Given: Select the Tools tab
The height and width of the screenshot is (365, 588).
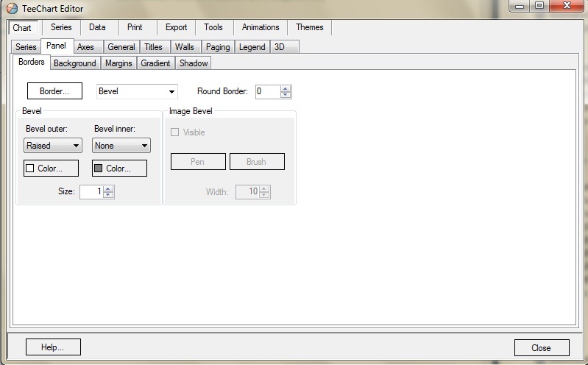Looking at the screenshot, I should point(213,27).
